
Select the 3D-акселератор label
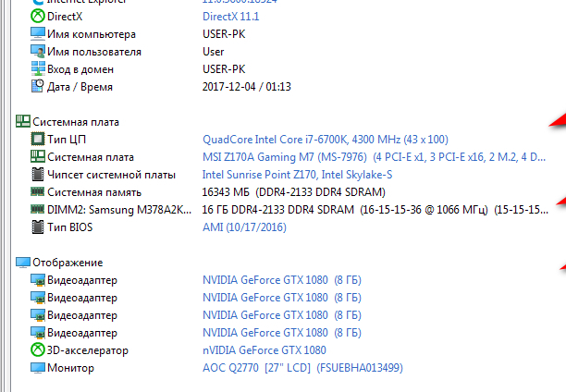88,350
